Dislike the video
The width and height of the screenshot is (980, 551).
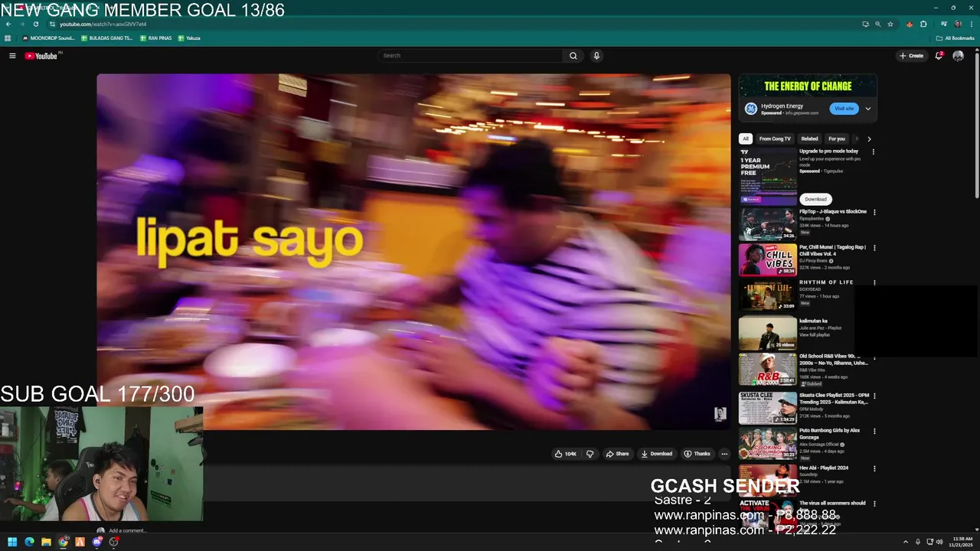(x=590, y=454)
